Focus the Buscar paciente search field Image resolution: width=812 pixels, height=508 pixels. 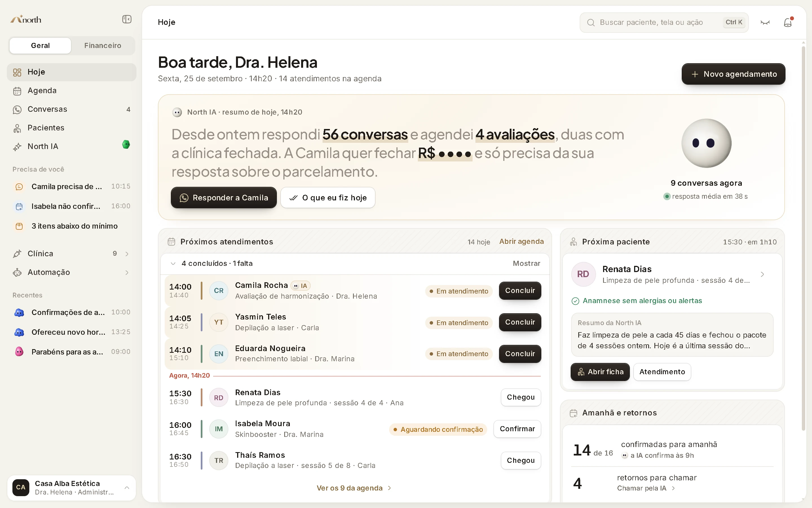664,23
